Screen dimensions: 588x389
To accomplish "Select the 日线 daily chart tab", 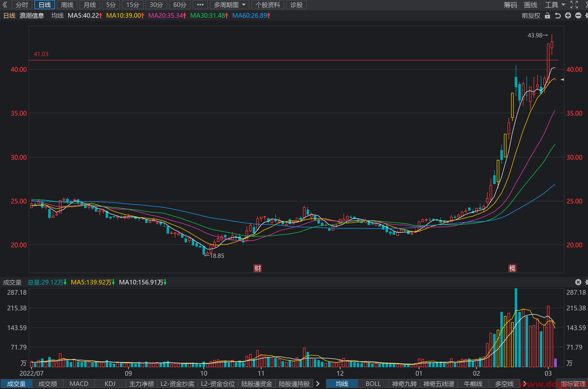I will 45,5.
